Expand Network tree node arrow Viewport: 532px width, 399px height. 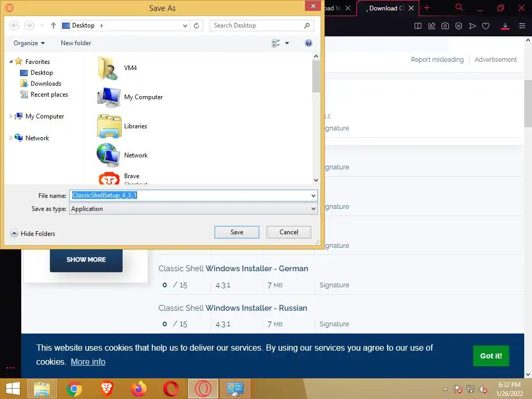click(x=11, y=138)
